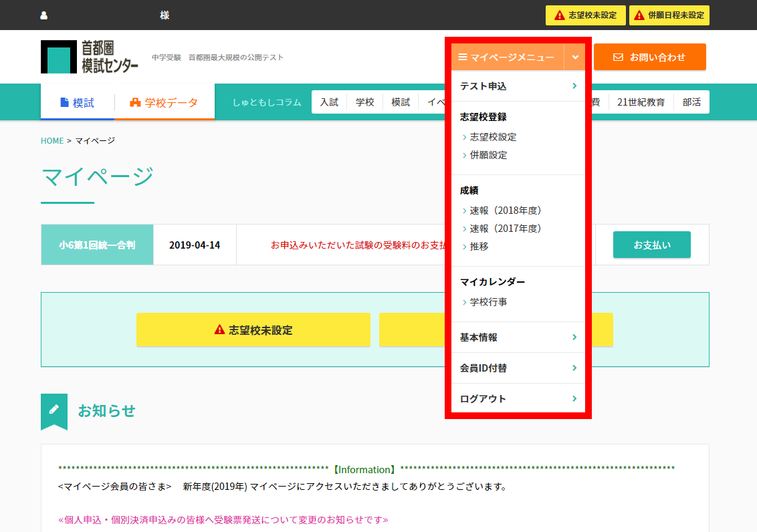
Task: Click the top 併願日程未設定 warning badge
Action: click(669, 15)
